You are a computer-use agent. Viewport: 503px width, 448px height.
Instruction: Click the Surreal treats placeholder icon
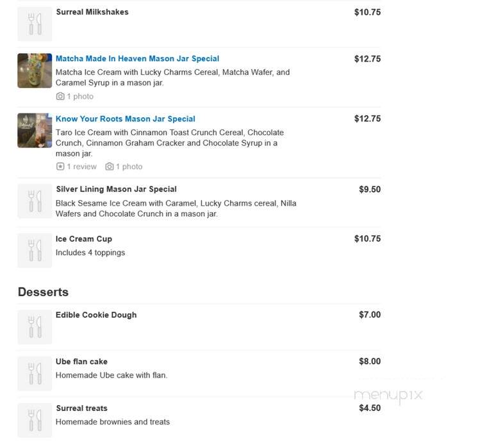click(x=35, y=420)
